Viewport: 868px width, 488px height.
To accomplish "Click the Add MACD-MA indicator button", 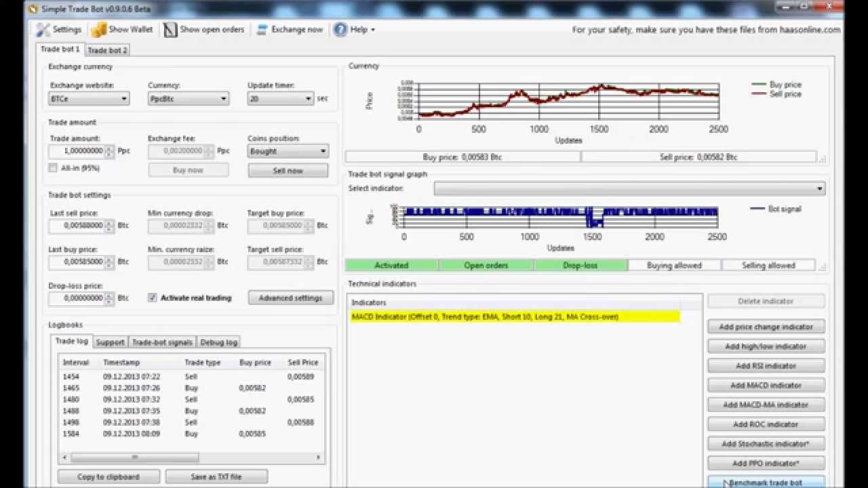I will tap(766, 405).
